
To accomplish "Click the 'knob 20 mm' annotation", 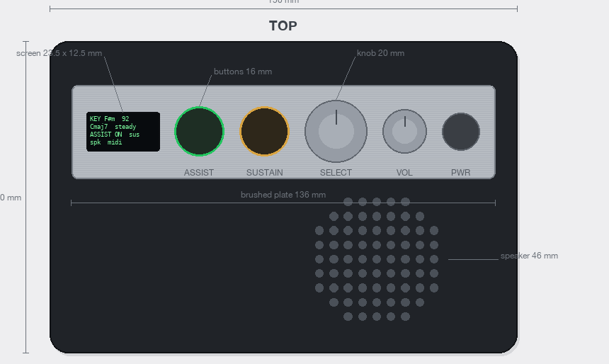I will click(x=381, y=53).
